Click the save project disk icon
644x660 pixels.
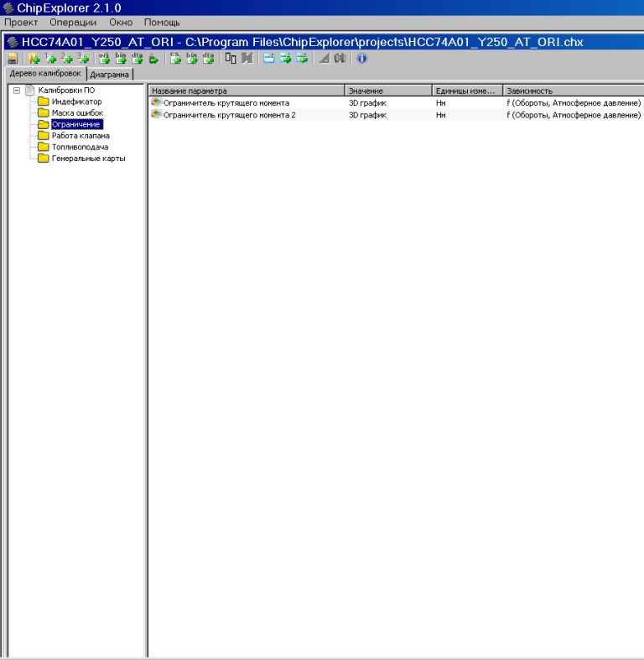pos(13,59)
